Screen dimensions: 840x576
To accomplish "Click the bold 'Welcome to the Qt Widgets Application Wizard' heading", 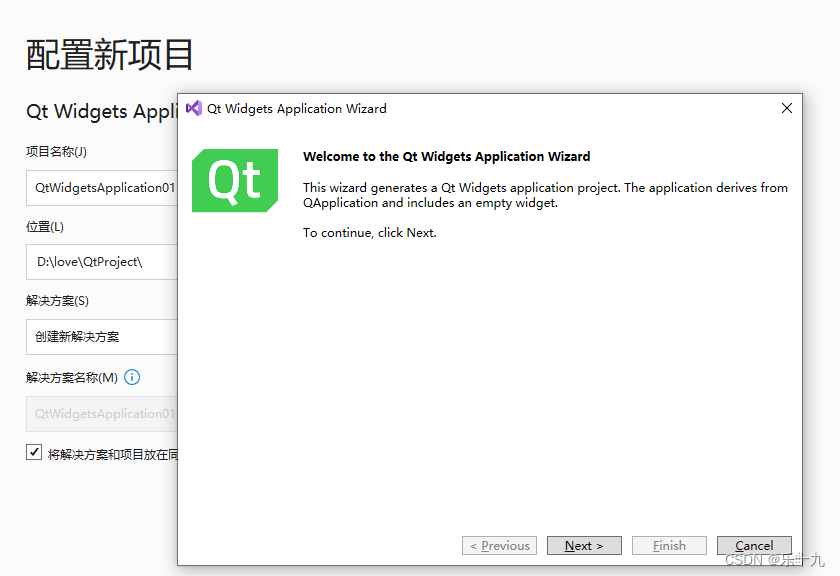I will [x=446, y=156].
